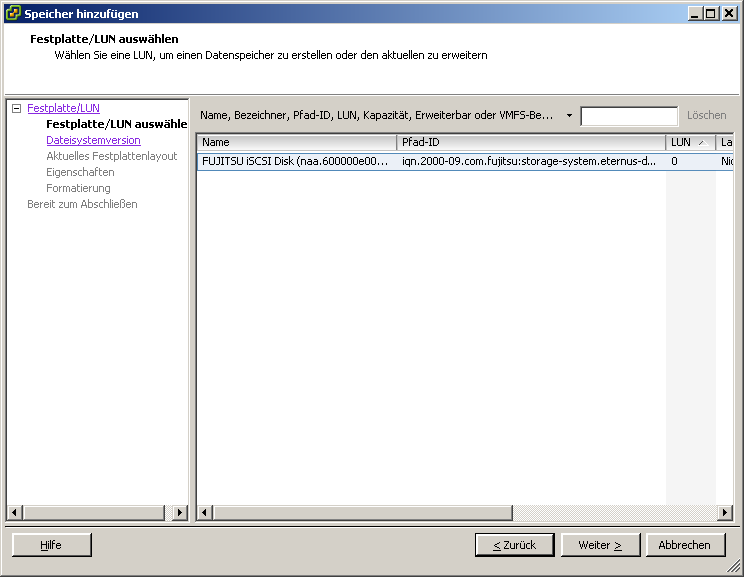Go to the Dateisystemversion step

[x=93, y=141]
